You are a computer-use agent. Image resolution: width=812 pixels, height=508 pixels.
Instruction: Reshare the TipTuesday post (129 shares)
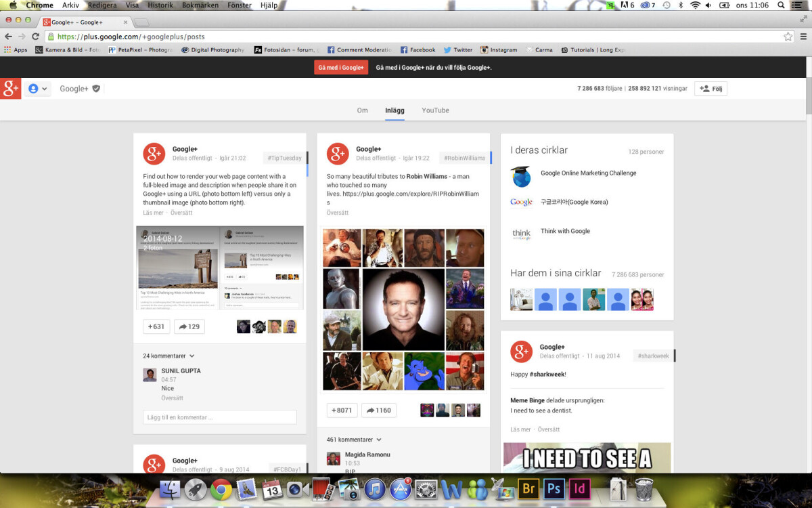click(189, 326)
